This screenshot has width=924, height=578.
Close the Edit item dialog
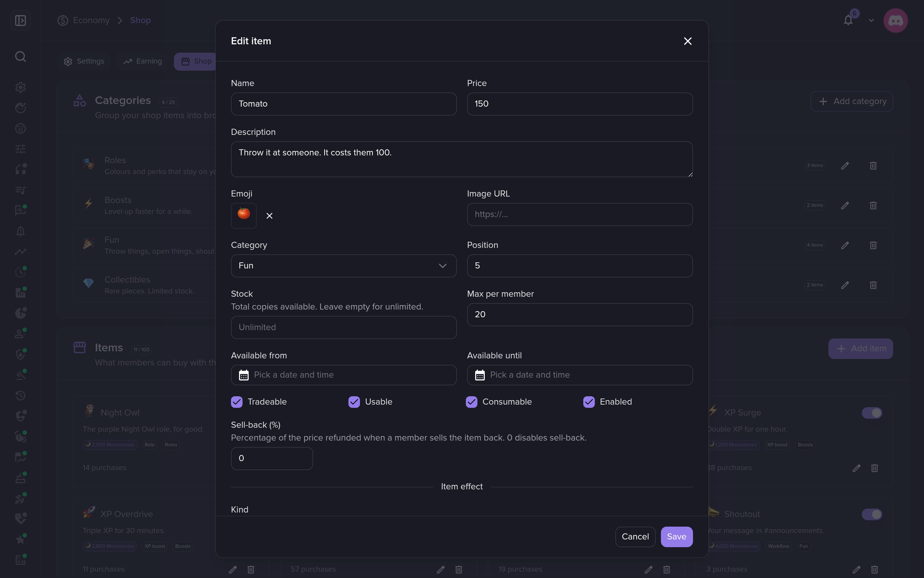(688, 41)
